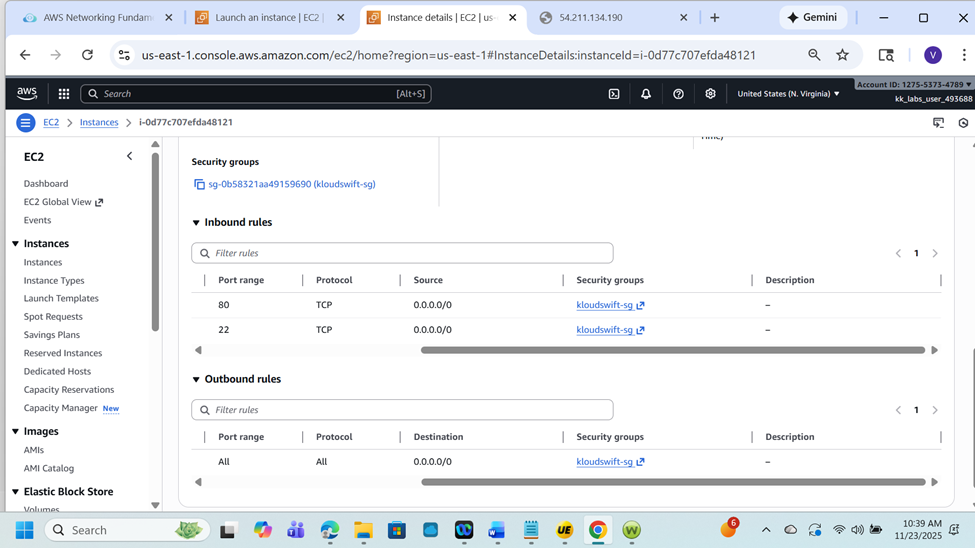Collapse the EC2 side navigation panel

point(129,156)
